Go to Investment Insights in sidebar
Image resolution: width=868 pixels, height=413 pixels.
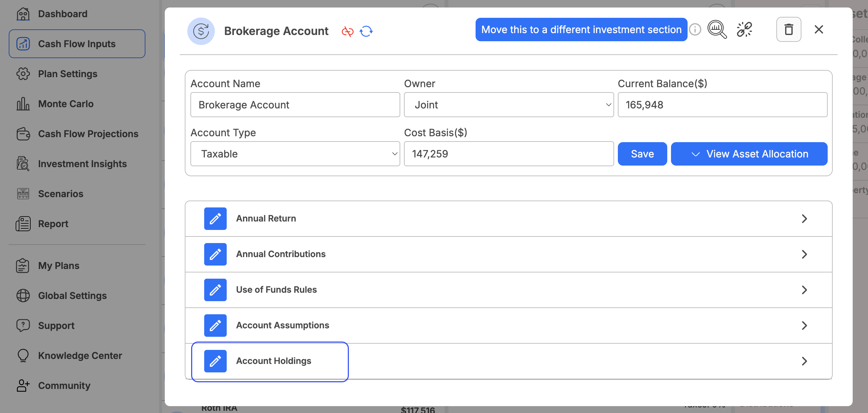click(82, 164)
